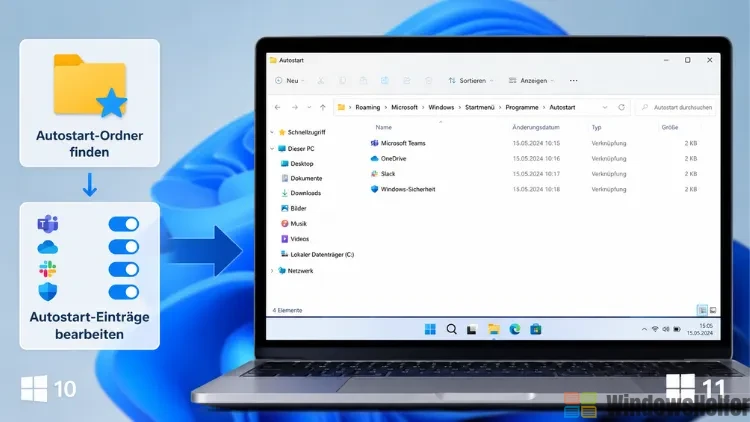
Task: Click the Paste icon in Explorer toolbar
Action: tap(364, 81)
